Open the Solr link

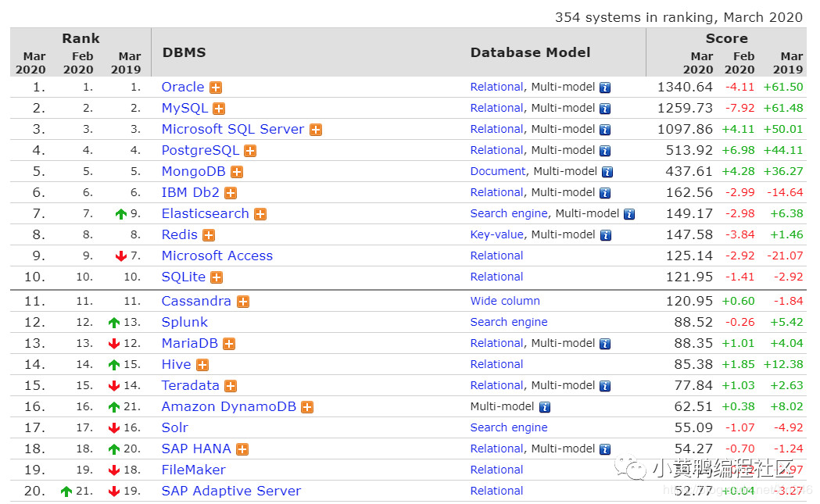(174, 427)
